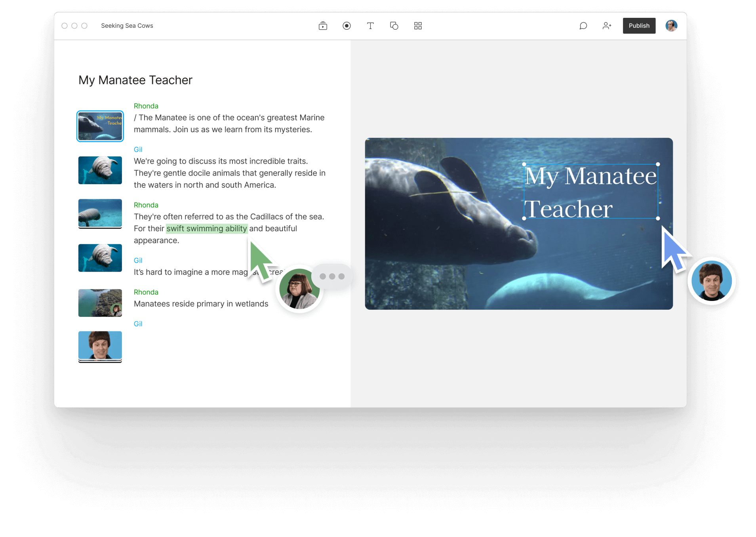Select the Text tool
Screen dimensions: 756x537
pos(371,25)
